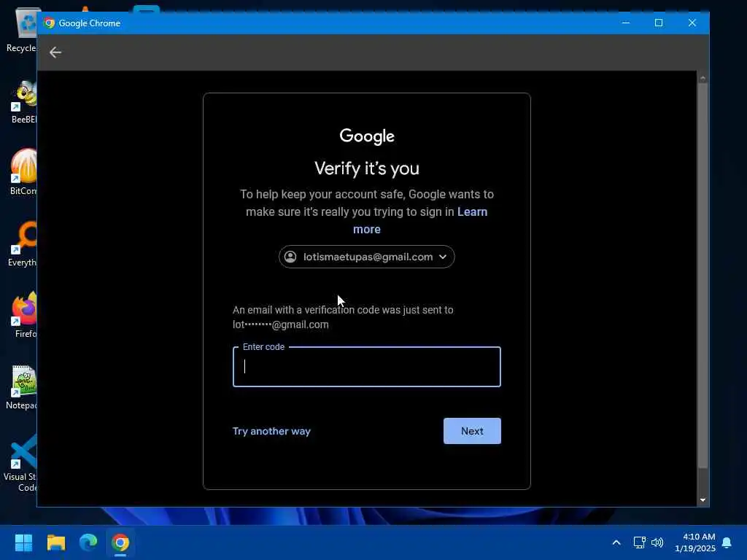Maximize the Google Chrome window
Image resolution: width=747 pixels, height=560 pixels.
(659, 23)
